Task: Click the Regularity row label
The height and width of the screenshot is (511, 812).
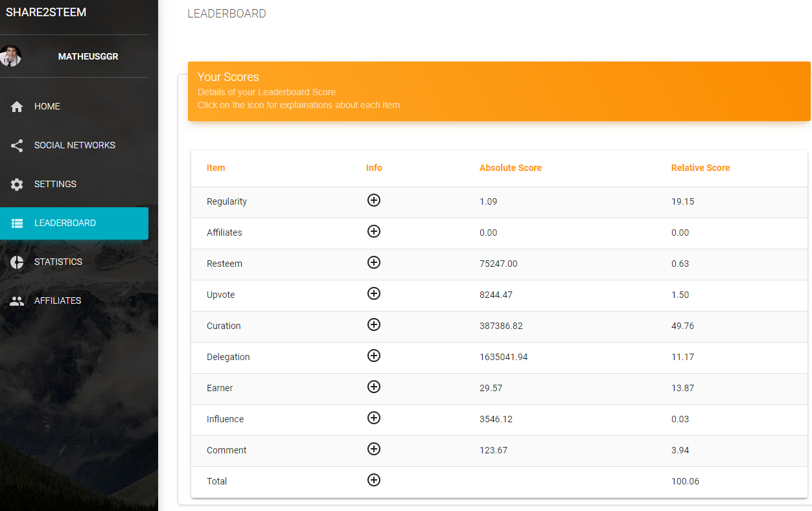Action: point(227,201)
